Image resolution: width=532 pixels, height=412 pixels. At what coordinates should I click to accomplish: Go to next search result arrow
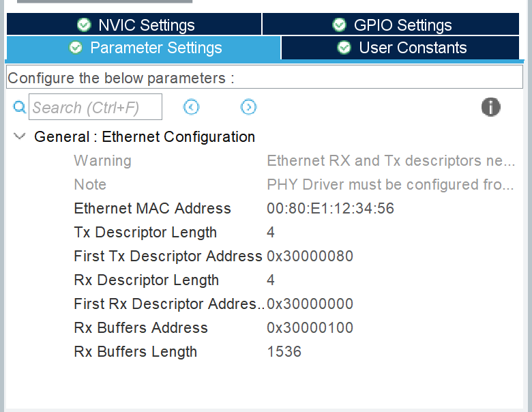coord(249,107)
